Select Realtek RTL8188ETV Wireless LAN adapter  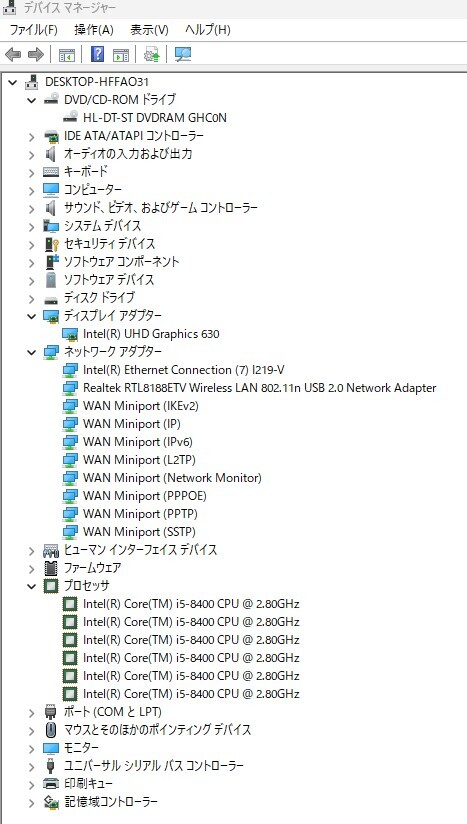coord(260,388)
